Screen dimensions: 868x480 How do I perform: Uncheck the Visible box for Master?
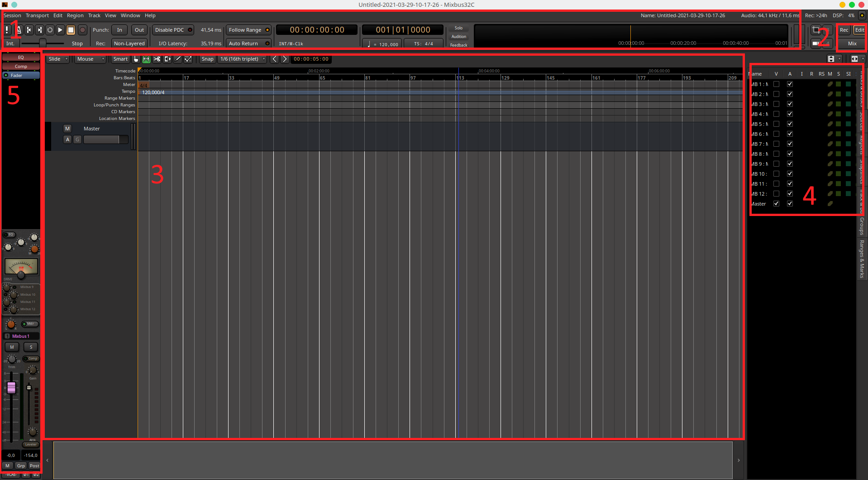coord(776,204)
